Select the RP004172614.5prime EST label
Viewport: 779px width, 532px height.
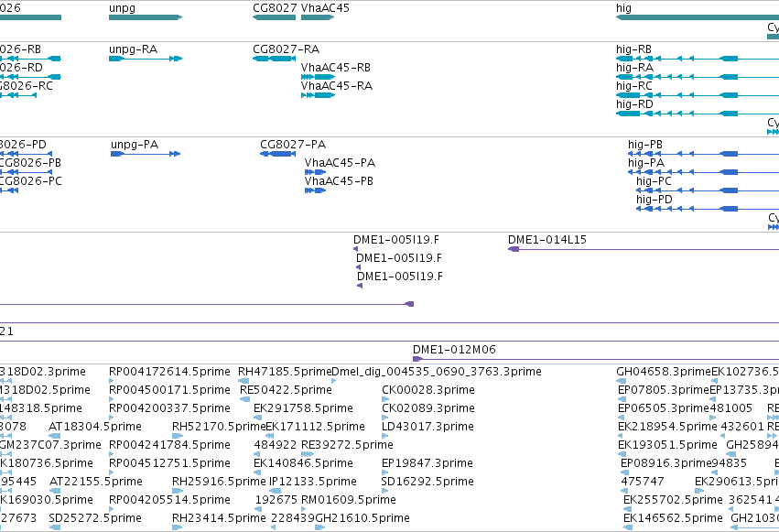coord(169,372)
